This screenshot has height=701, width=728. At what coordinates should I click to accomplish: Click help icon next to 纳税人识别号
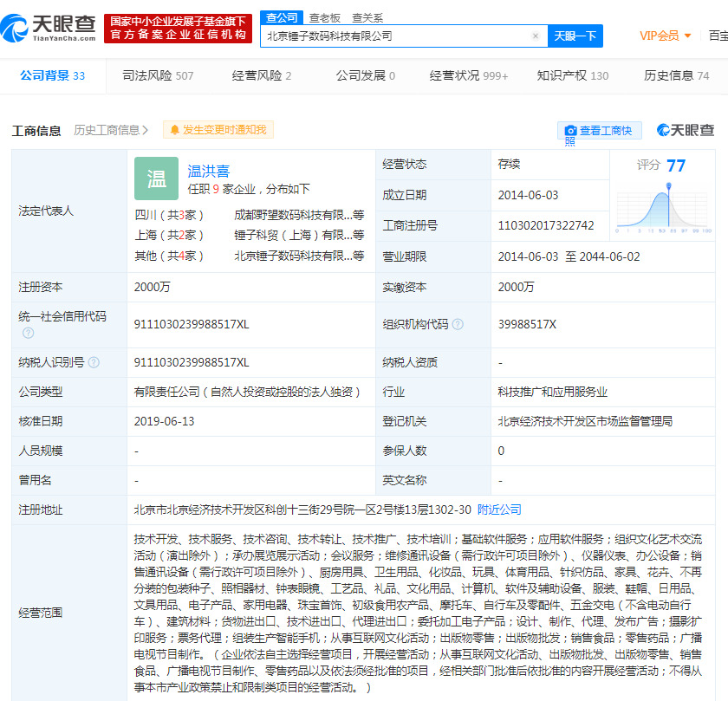coord(94,362)
